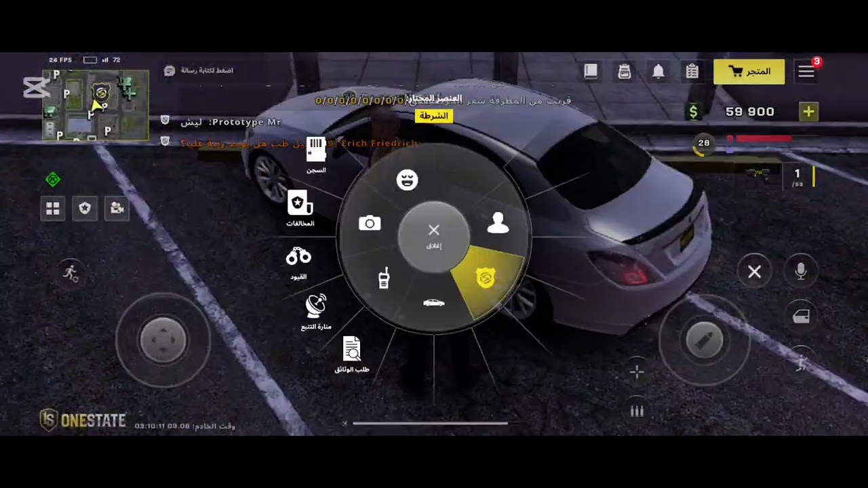The width and height of the screenshot is (868, 488).
Task: Tap the X cancel button near microphone
Action: coord(755,272)
